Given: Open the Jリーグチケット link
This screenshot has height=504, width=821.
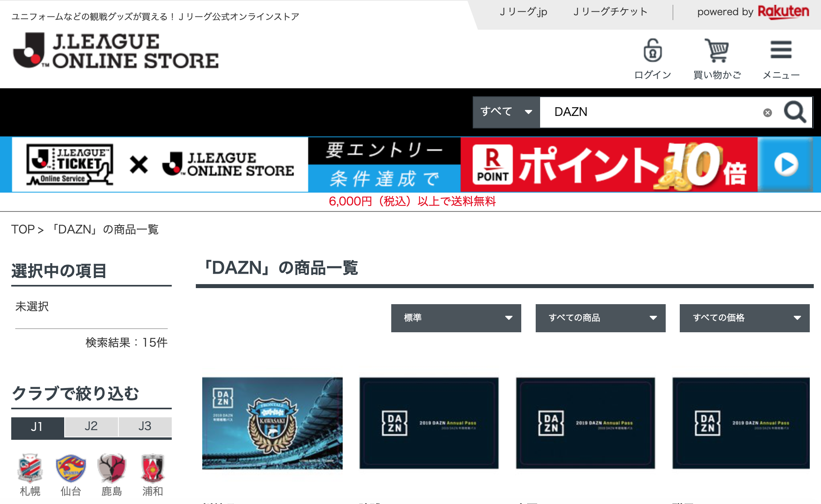Looking at the screenshot, I should (x=610, y=12).
